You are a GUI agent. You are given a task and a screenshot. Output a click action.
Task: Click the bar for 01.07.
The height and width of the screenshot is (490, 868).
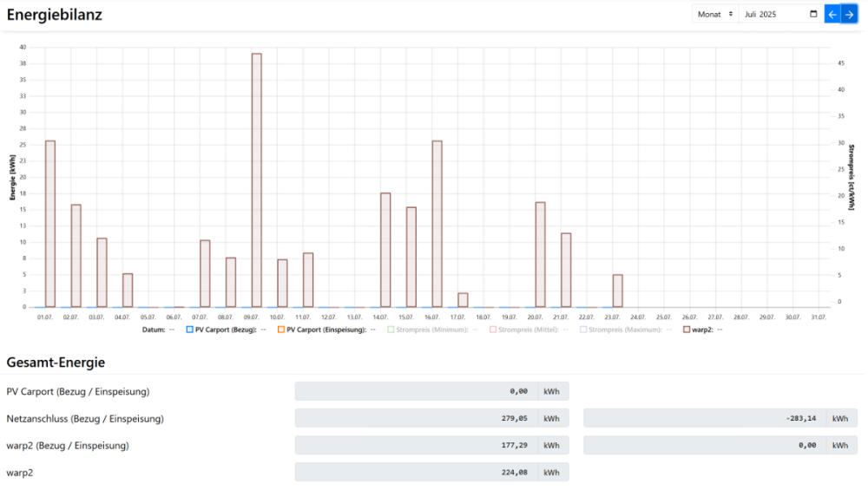50,224
